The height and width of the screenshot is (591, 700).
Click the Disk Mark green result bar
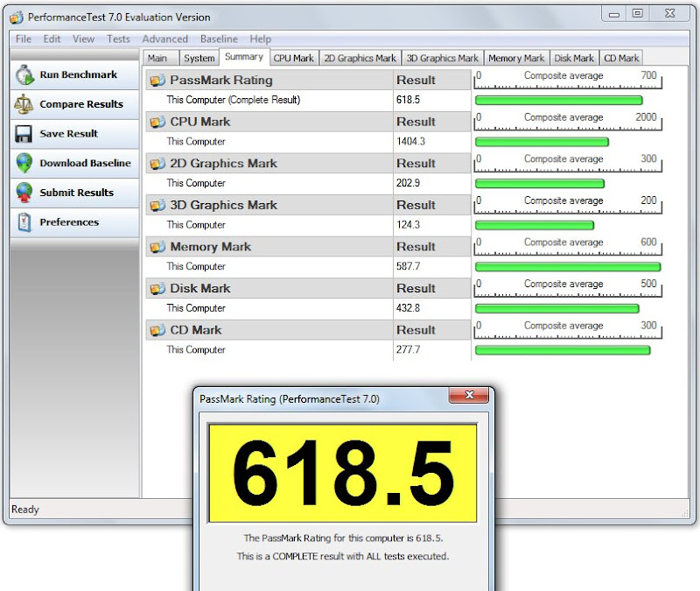[x=557, y=309]
